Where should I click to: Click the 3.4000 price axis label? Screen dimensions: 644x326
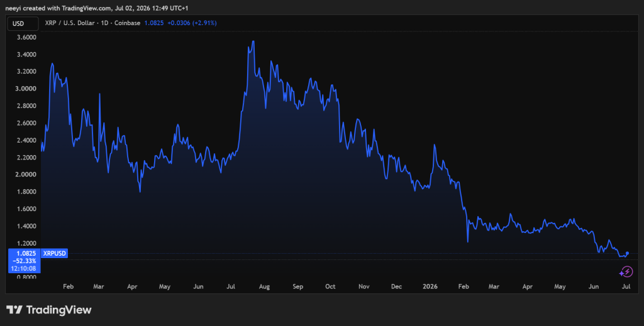pyautogui.click(x=26, y=55)
